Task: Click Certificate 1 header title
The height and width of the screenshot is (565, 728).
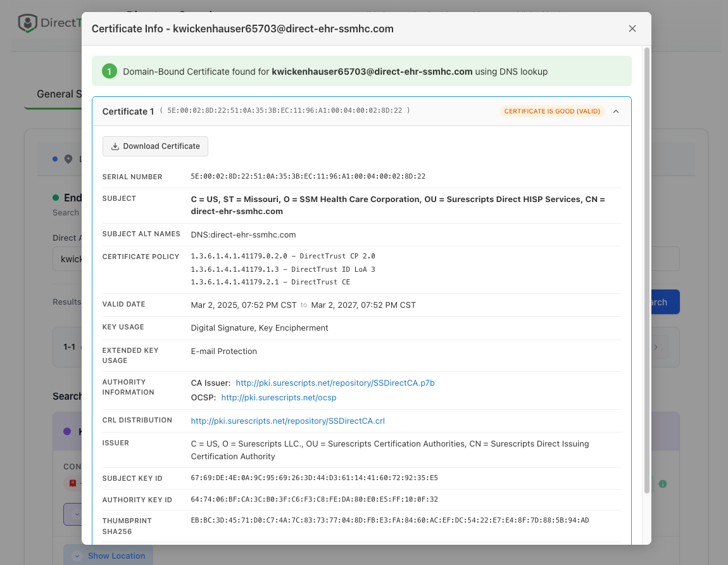Action: [128, 111]
